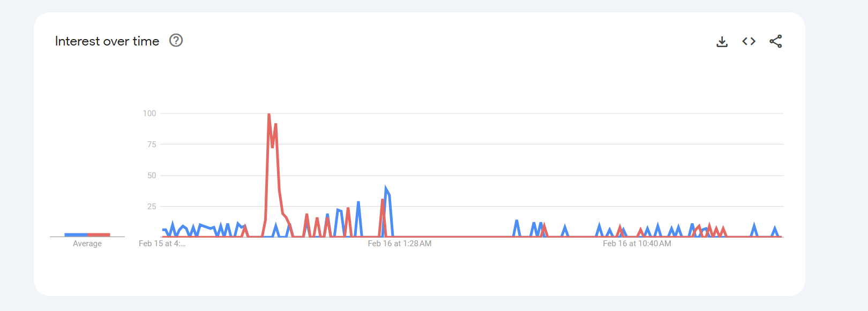
Task: Select the blue line's highest peak
Action: tap(386, 189)
